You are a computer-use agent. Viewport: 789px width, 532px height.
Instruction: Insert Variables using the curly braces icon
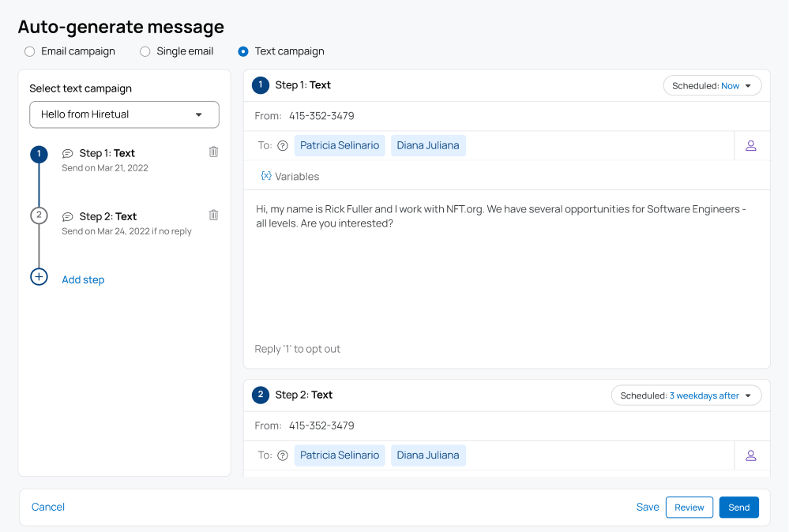pos(266,176)
